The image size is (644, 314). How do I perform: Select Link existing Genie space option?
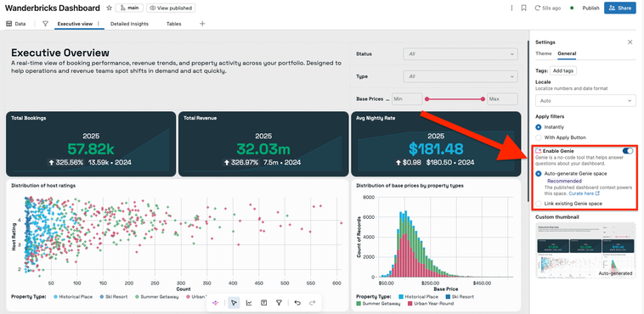pyautogui.click(x=539, y=204)
